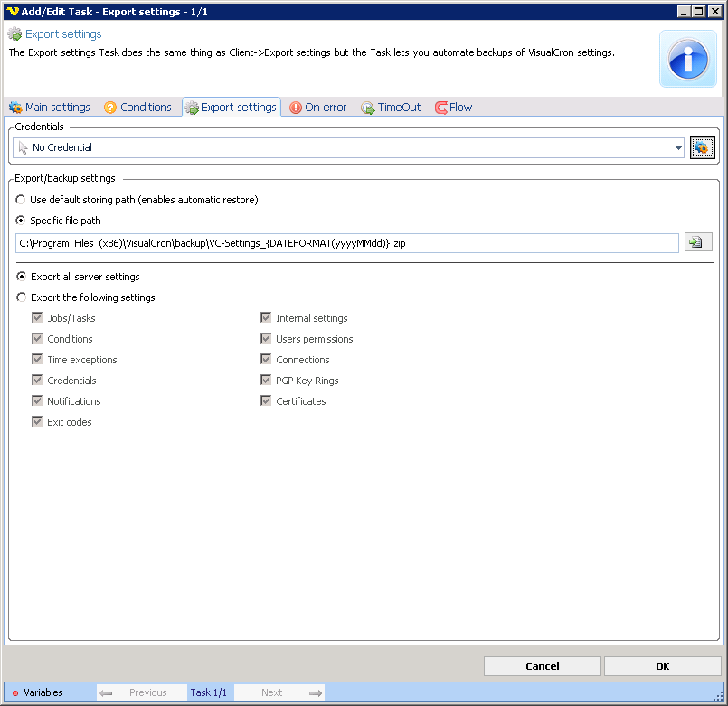728x706 pixels.
Task: Click the Variables icon in status bar
Action: coord(15,693)
